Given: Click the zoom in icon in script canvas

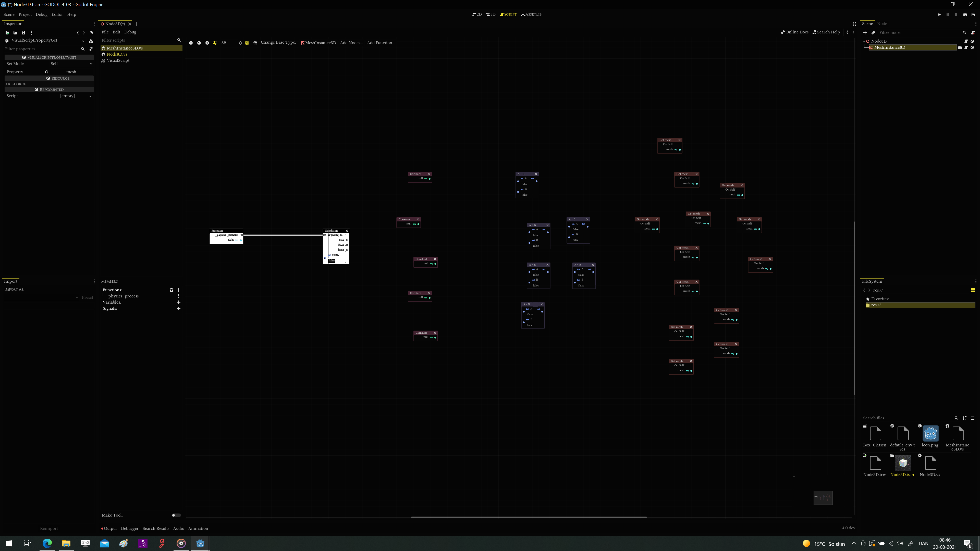Looking at the screenshot, I should pyautogui.click(x=207, y=43).
